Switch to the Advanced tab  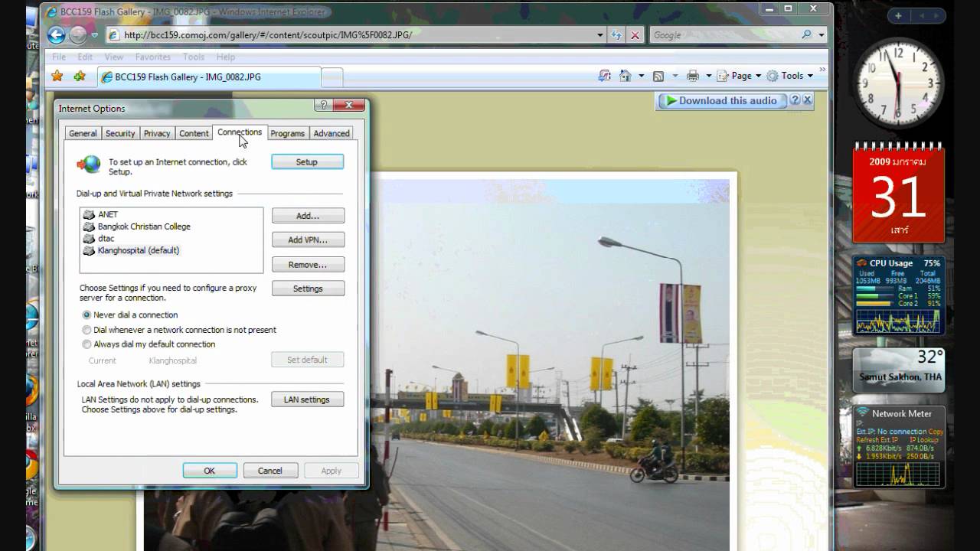click(332, 133)
